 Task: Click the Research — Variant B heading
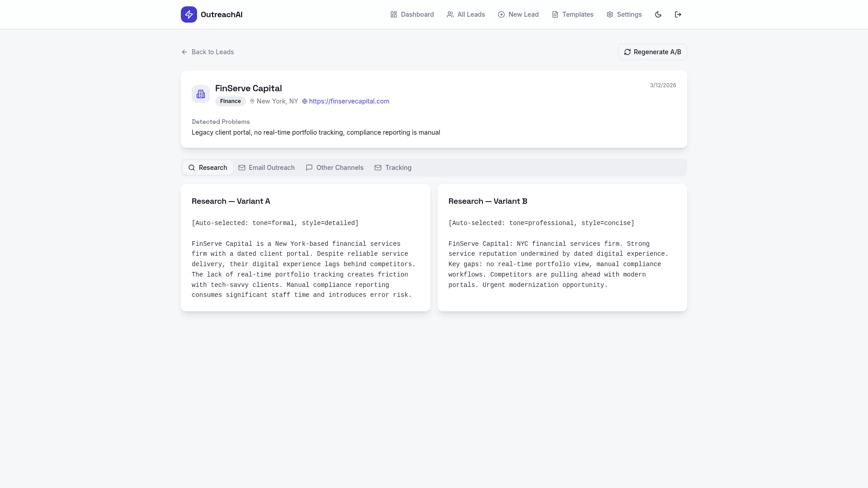pyautogui.click(x=488, y=201)
